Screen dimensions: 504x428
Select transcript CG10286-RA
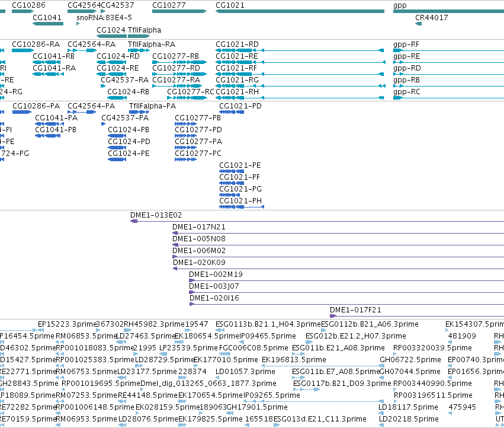tap(36, 44)
